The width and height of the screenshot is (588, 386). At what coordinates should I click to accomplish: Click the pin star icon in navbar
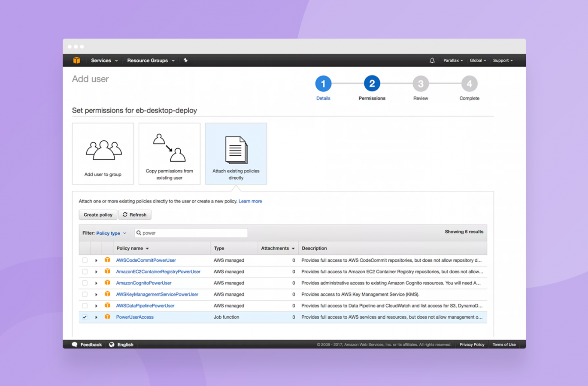click(x=186, y=60)
